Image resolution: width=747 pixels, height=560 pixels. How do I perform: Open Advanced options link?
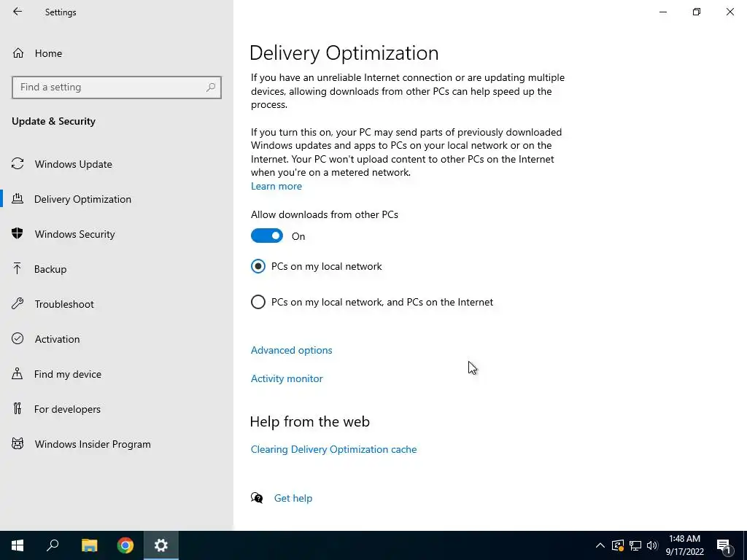pyautogui.click(x=292, y=350)
